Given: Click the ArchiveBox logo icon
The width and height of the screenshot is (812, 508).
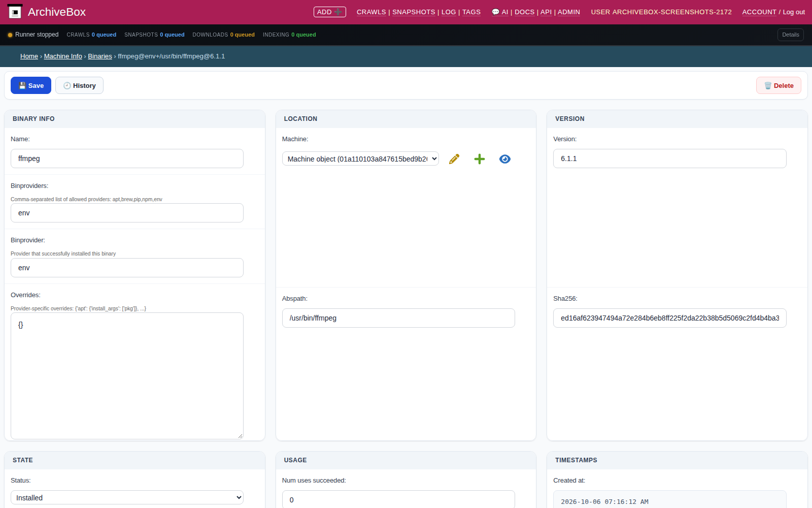Looking at the screenshot, I should pos(15,12).
